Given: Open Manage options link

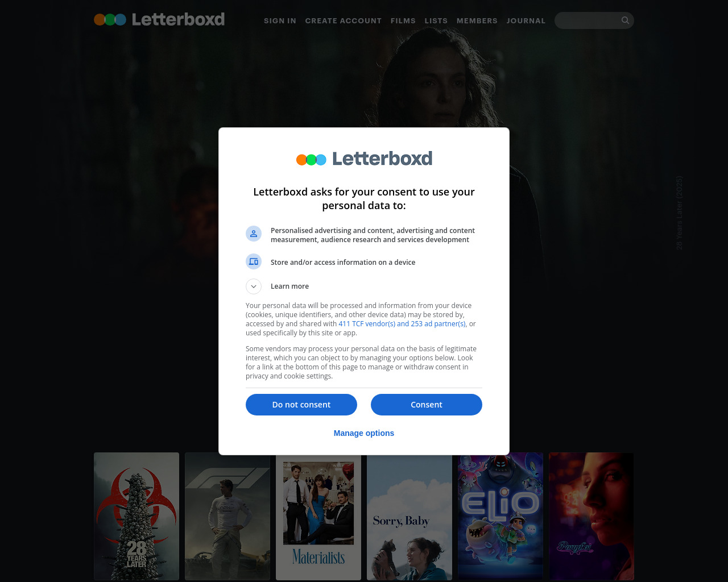Looking at the screenshot, I should tap(364, 433).
